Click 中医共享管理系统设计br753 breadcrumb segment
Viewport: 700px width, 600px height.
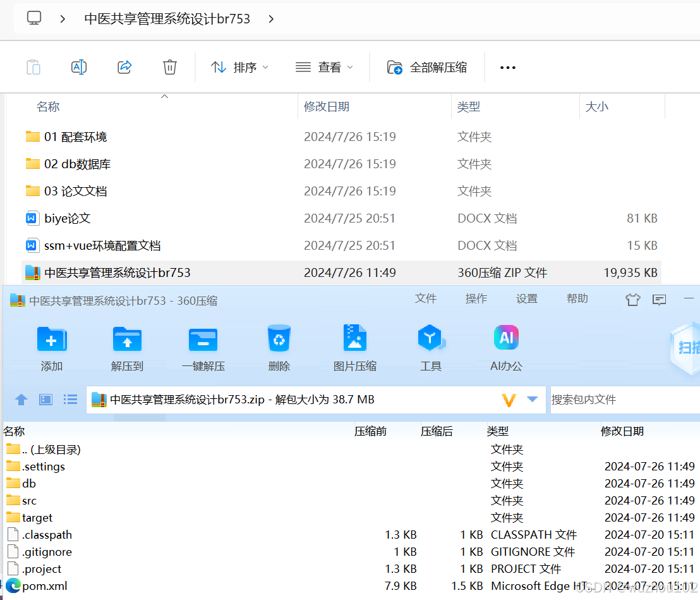(167, 19)
